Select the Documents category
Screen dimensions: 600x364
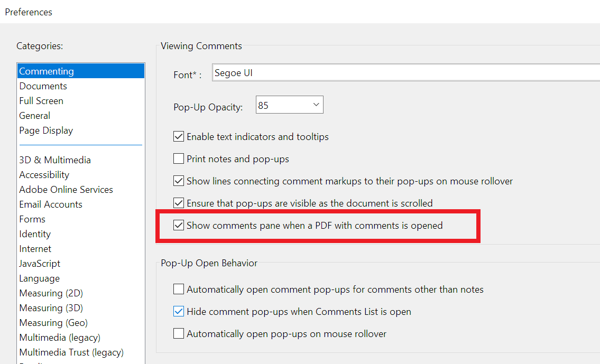click(43, 86)
